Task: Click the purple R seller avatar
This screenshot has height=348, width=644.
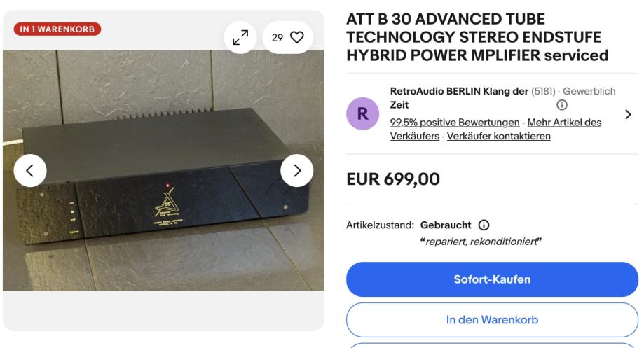Action: click(x=363, y=113)
